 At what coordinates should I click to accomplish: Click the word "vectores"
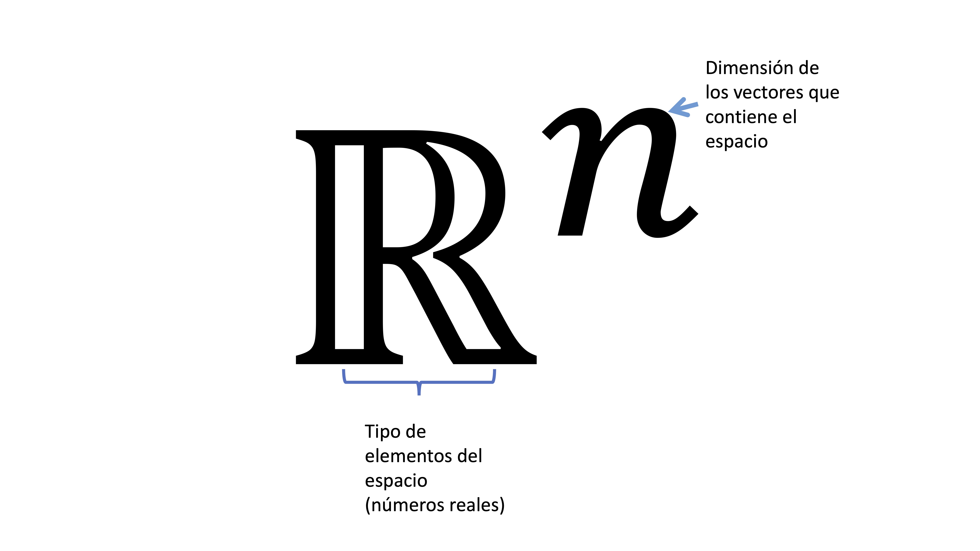pos(769,92)
